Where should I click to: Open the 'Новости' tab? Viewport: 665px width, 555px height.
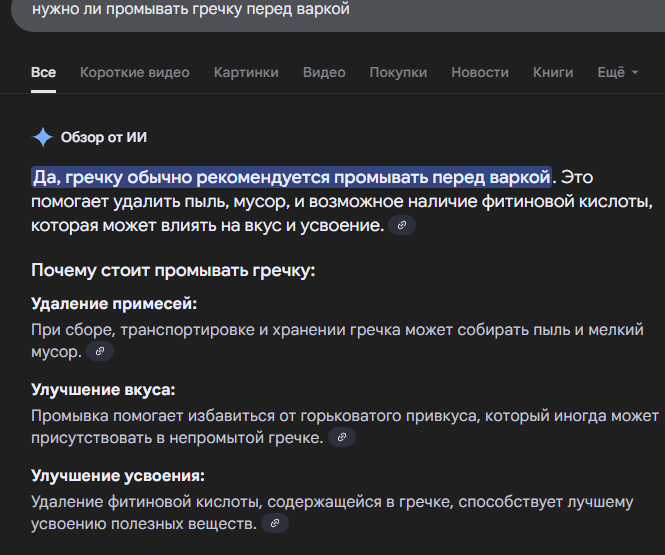[x=480, y=73]
